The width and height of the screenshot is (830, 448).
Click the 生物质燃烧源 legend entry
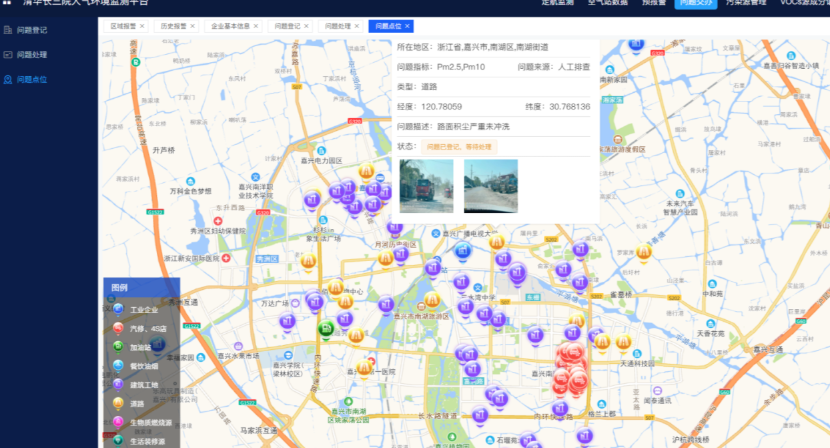coord(151,423)
